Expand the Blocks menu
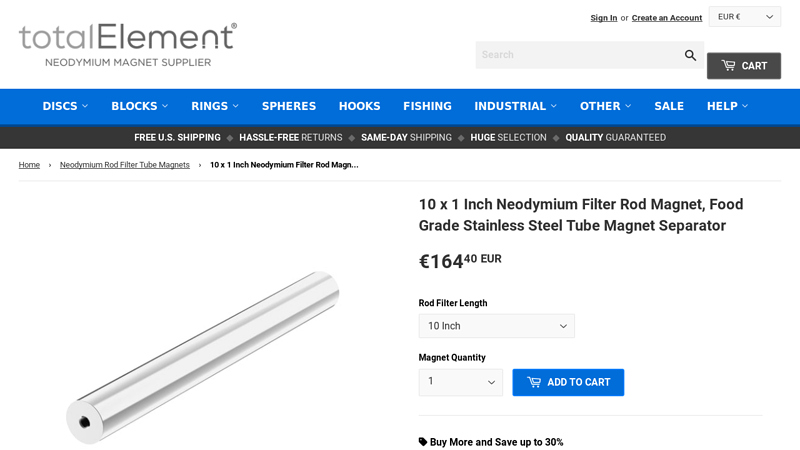The width and height of the screenshot is (800, 450). pos(140,106)
